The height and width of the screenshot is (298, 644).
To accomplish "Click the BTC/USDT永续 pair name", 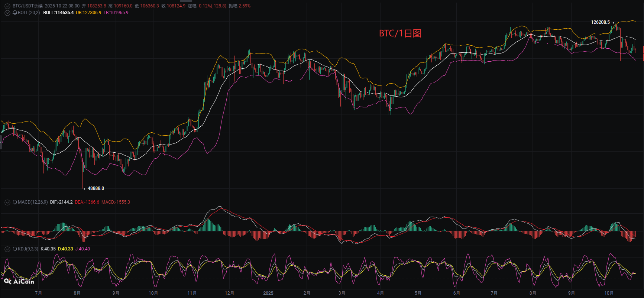I will pyautogui.click(x=27, y=6).
